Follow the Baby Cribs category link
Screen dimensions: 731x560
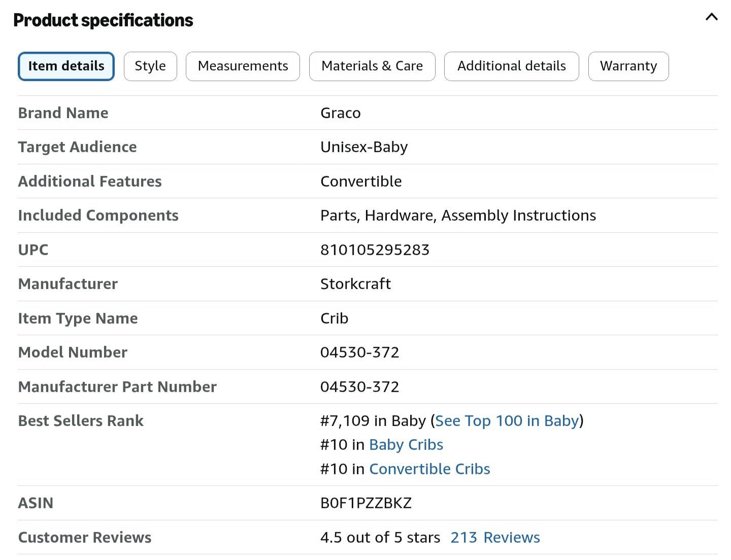click(406, 444)
